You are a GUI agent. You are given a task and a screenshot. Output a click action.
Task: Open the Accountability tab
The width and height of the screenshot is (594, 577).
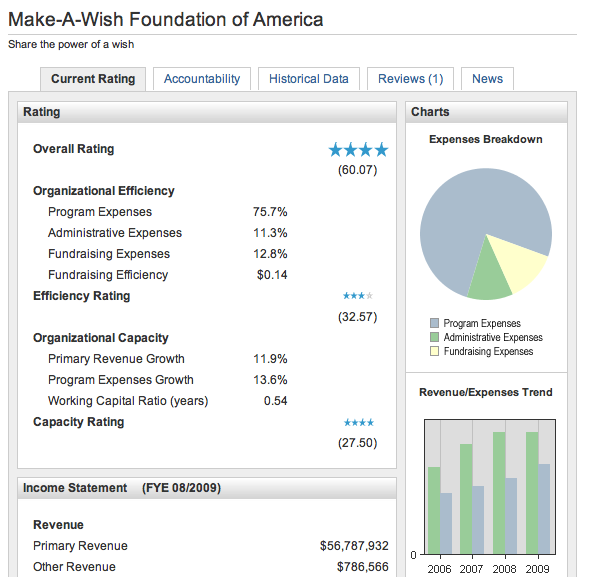point(202,79)
